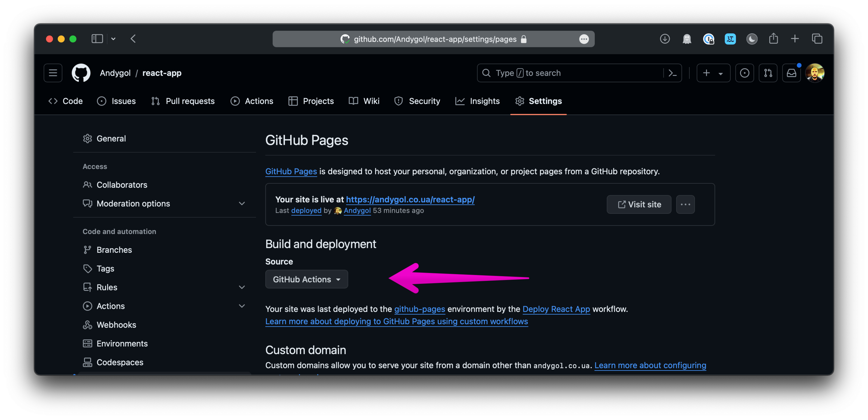The image size is (868, 420).
Task: Toggle the 1Password extension
Action: point(709,39)
